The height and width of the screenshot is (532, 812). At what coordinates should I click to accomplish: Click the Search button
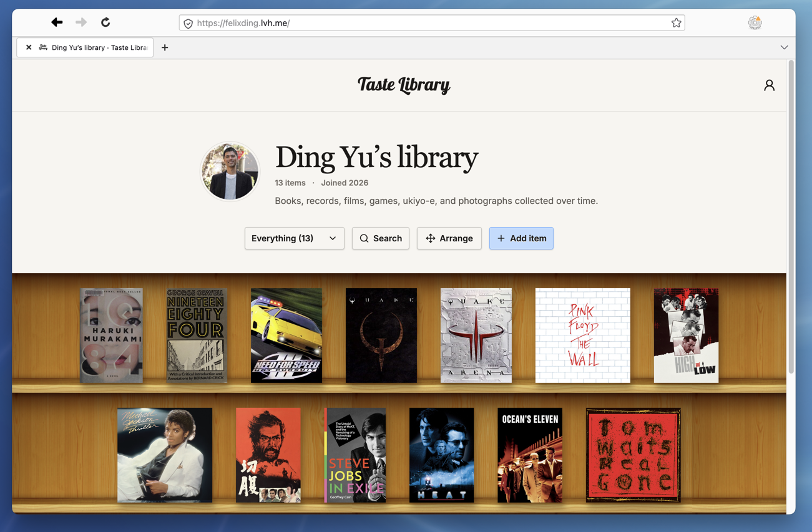click(x=381, y=238)
